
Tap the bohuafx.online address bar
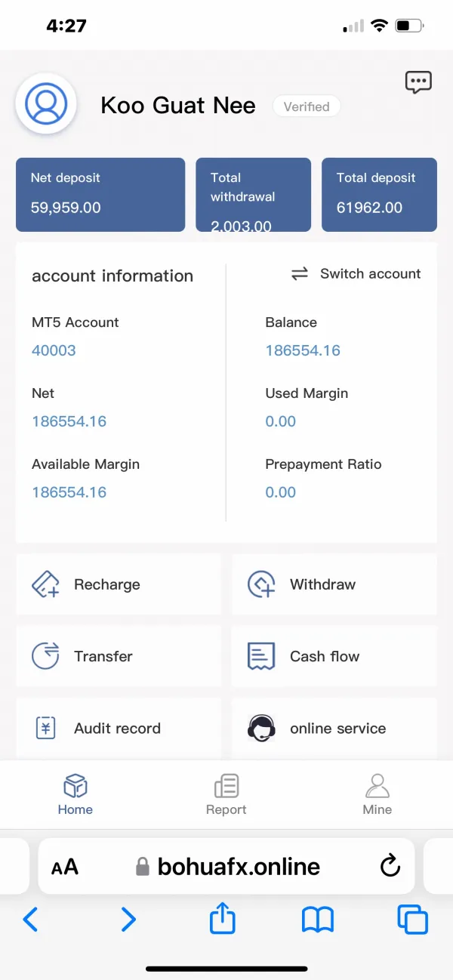point(238,866)
